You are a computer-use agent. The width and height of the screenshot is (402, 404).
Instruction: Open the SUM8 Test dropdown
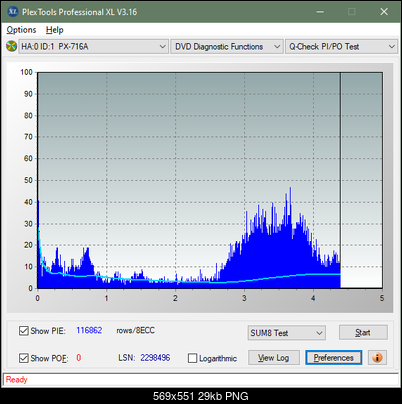point(287,333)
